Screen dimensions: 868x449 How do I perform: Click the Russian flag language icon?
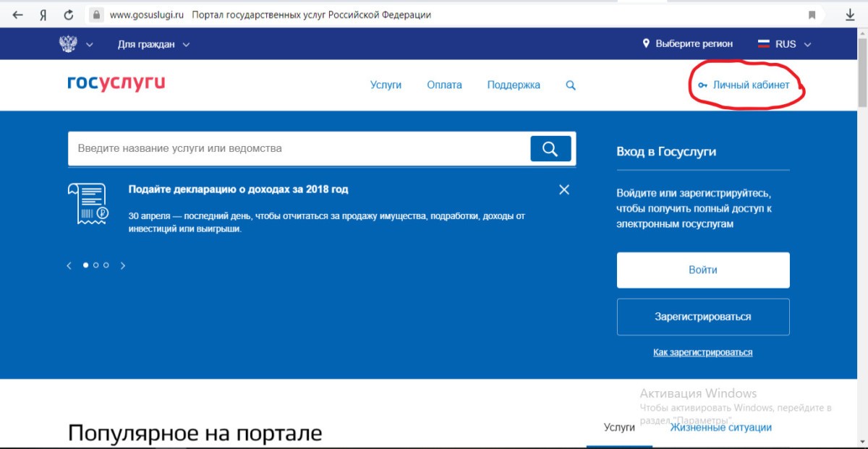pos(763,44)
